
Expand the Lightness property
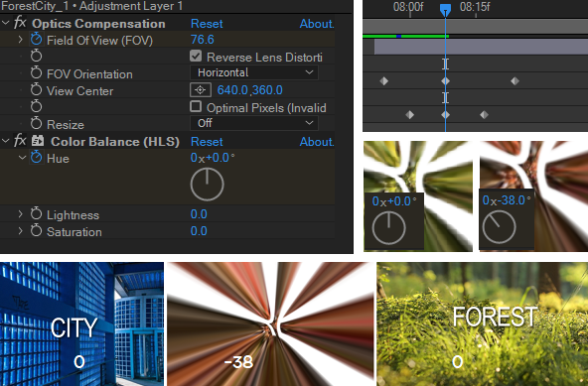(21, 214)
